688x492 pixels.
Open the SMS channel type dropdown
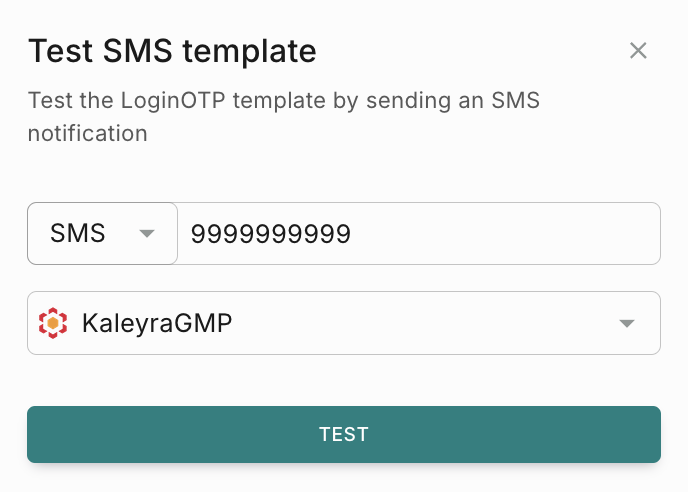pos(102,234)
